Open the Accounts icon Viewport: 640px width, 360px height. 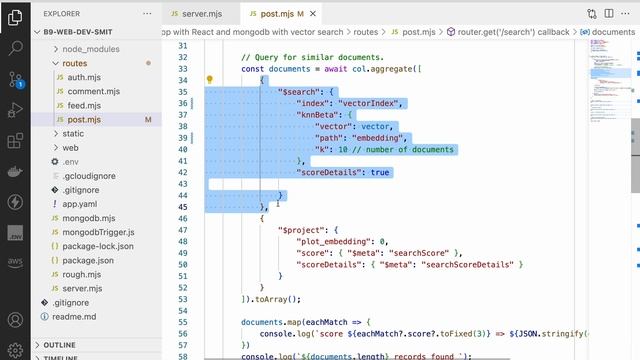15,320
